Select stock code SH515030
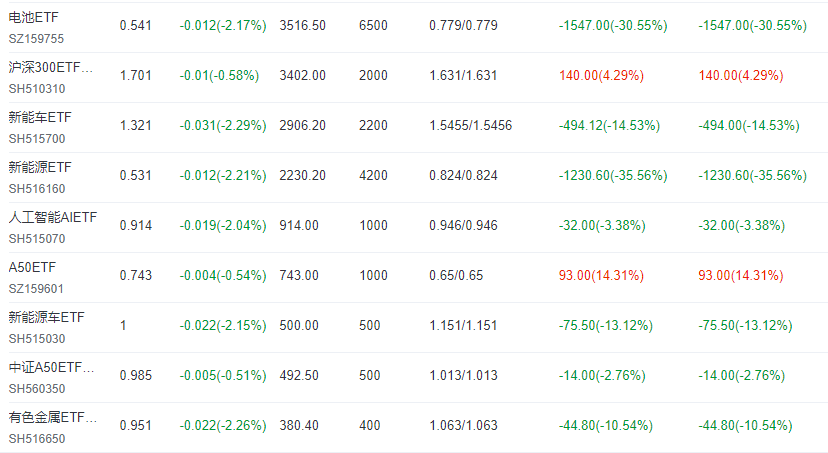The height and width of the screenshot is (453, 828). (x=37, y=339)
